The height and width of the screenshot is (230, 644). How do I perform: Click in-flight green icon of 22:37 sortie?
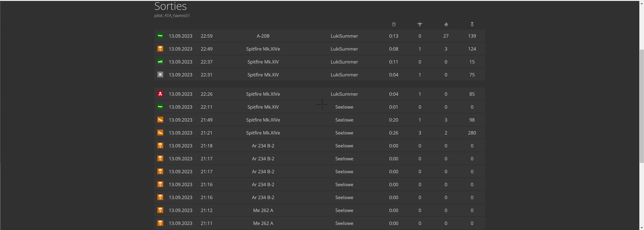click(160, 62)
